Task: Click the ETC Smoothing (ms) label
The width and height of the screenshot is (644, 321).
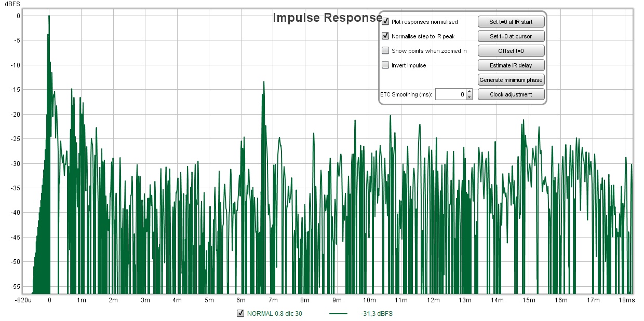Action: click(406, 95)
